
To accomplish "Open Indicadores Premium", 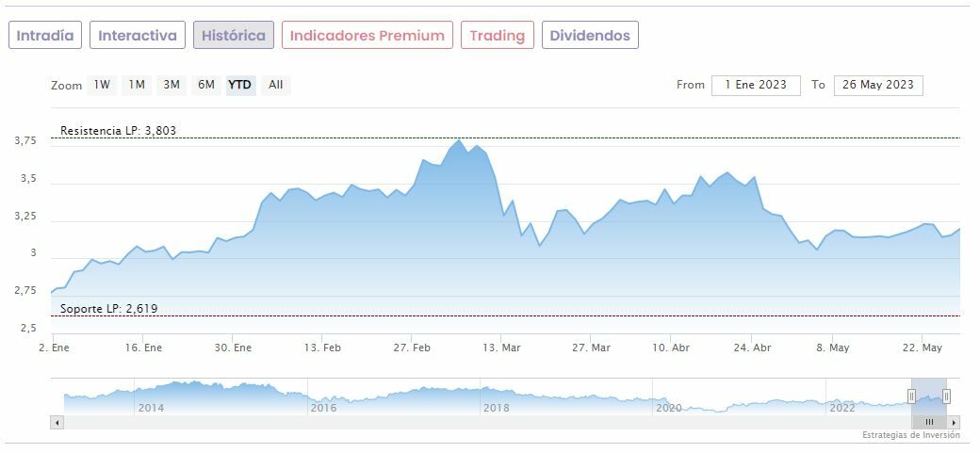I will tap(367, 36).
